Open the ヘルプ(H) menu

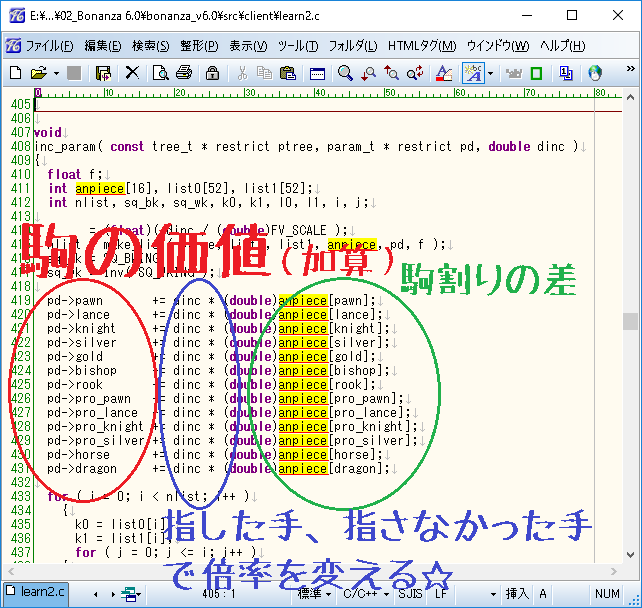point(563,46)
